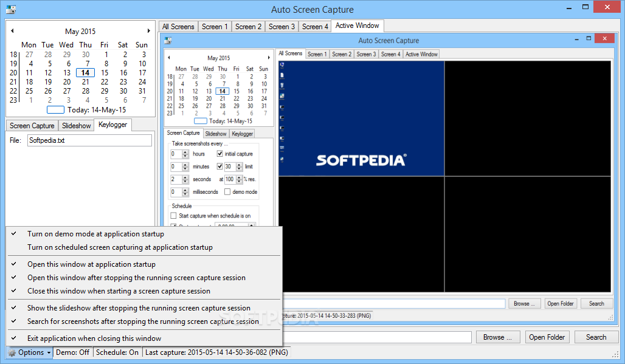Image resolution: width=625 pixels, height=364 pixels.
Task: Select the captured window's Screen 1 tab
Action: click(317, 54)
